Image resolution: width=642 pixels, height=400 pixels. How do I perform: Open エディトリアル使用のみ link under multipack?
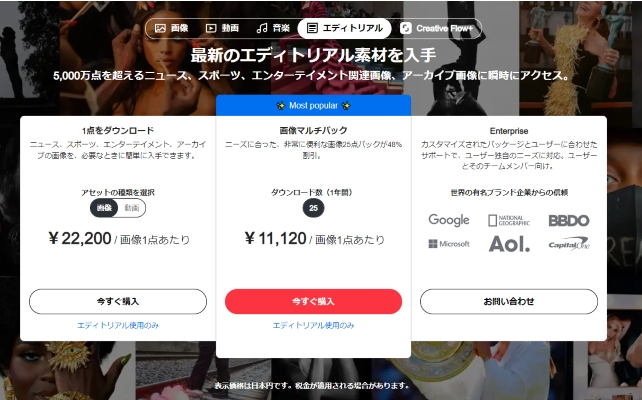pyautogui.click(x=313, y=325)
